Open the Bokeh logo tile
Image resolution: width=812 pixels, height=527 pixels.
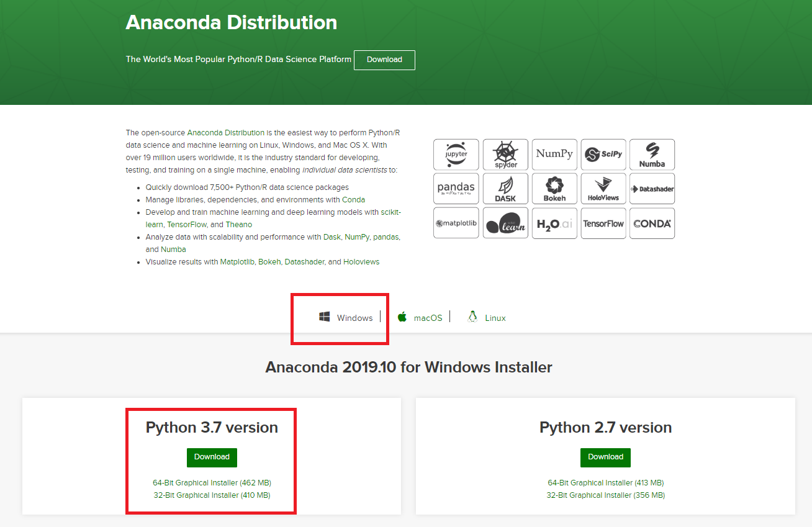pyautogui.click(x=554, y=189)
